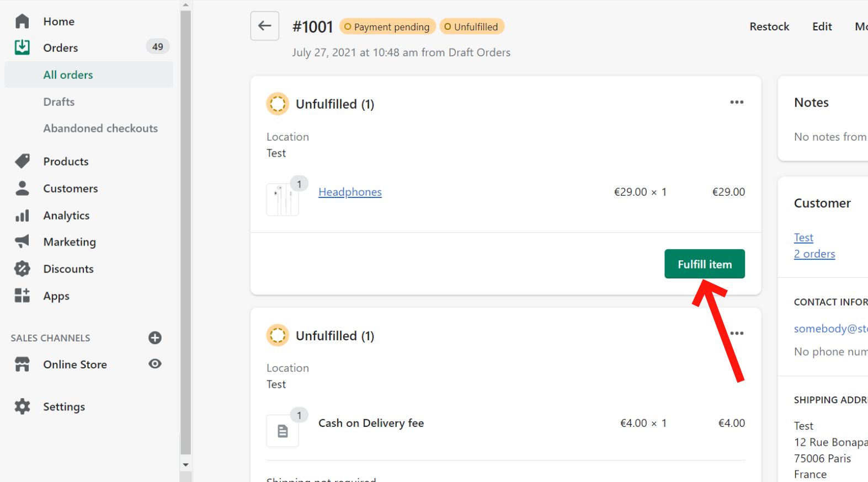Click the Products tag icon

click(x=22, y=161)
